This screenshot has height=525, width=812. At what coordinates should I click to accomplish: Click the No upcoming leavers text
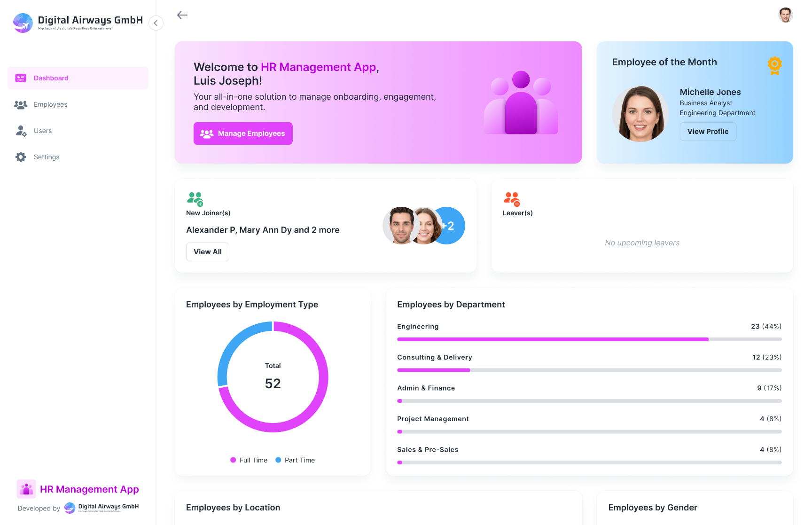642,243
